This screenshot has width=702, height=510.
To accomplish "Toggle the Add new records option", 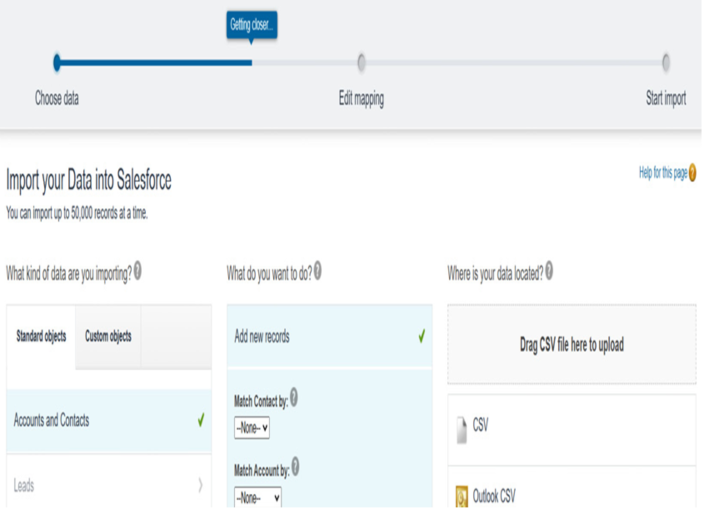I will tap(330, 336).
